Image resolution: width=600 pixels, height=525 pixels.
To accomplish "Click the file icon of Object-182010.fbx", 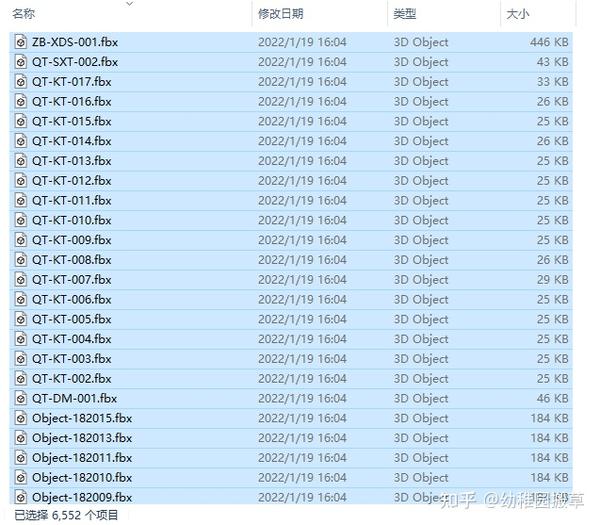I will [21, 478].
